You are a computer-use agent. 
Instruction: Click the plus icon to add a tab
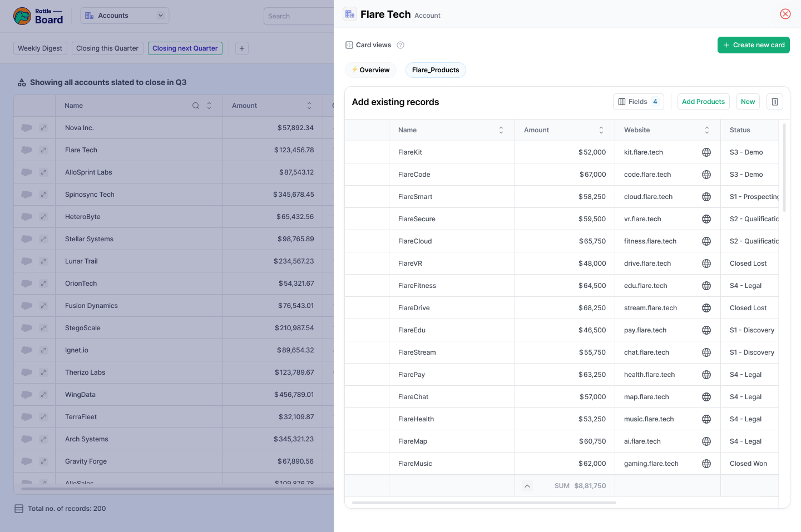[x=242, y=48]
